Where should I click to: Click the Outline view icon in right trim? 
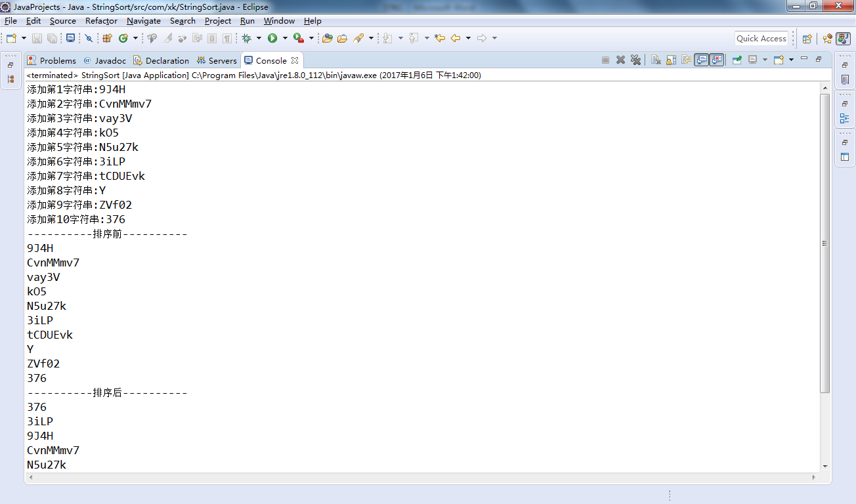click(845, 119)
